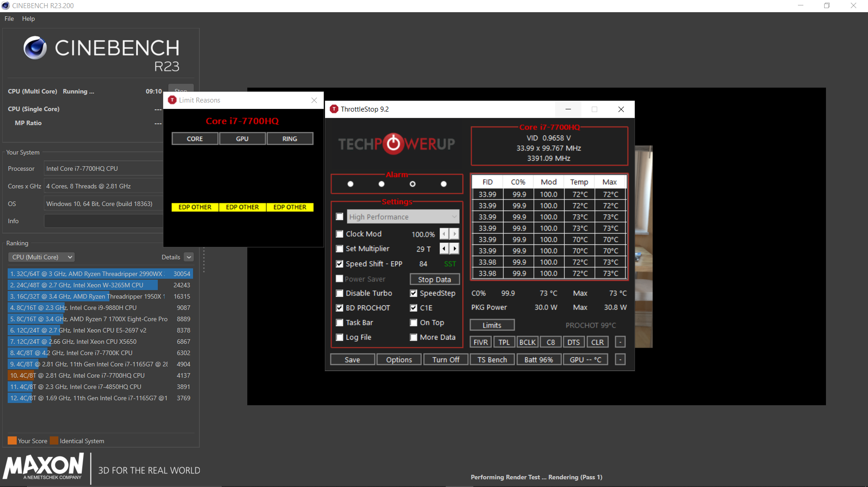Image resolution: width=868 pixels, height=487 pixels.
Task: Select ranking row Intel Core i7-7700HQ CPU
Action: [100, 375]
